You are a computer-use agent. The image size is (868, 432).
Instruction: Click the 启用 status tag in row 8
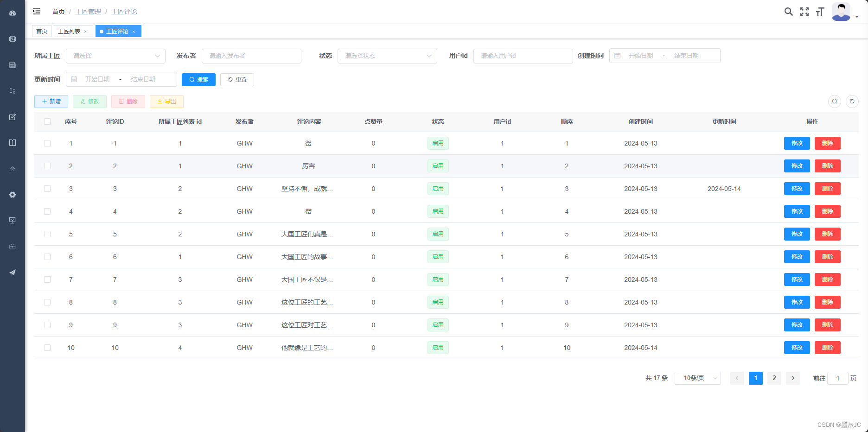point(438,302)
